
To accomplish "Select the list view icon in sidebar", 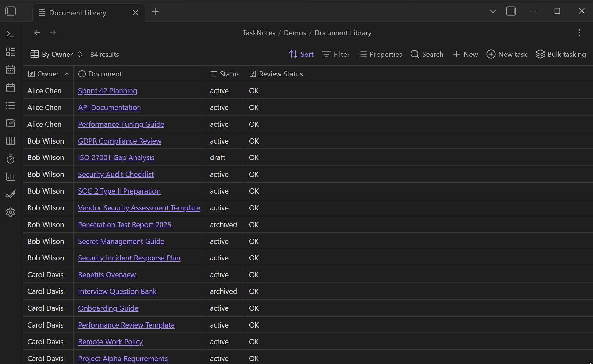I will [x=10, y=105].
